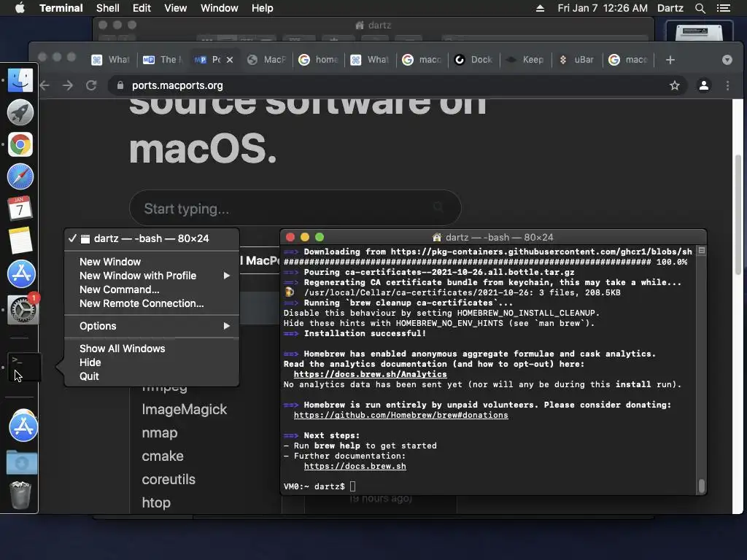The image size is (747, 560).
Task: Expand the Options submenu
Action: click(152, 326)
